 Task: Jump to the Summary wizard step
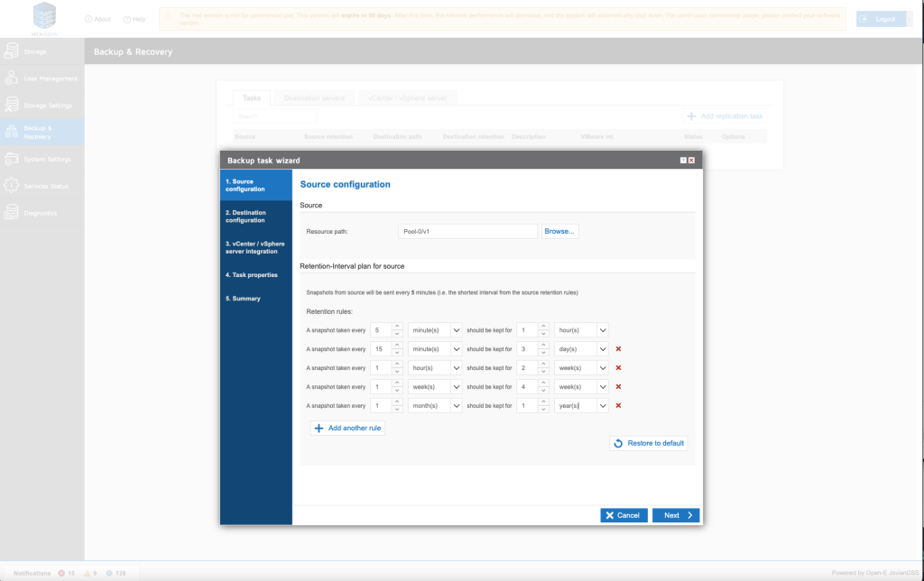click(x=244, y=299)
